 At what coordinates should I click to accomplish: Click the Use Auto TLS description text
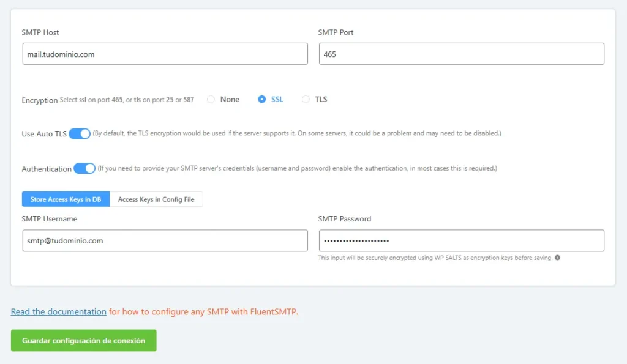[297, 133]
